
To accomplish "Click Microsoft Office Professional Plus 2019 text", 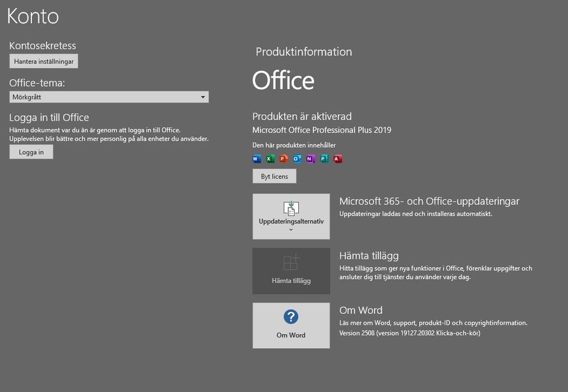I will 322,130.
